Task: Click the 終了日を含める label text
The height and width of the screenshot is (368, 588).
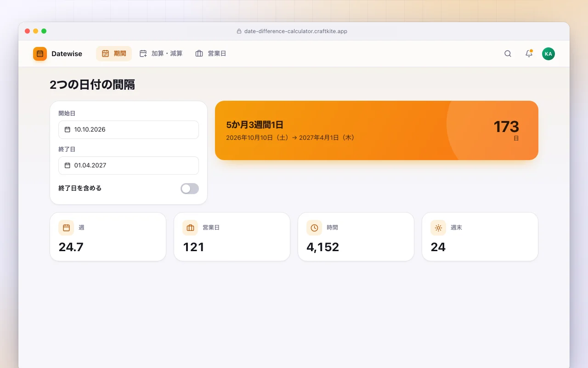Action: click(x=80, y=188)
